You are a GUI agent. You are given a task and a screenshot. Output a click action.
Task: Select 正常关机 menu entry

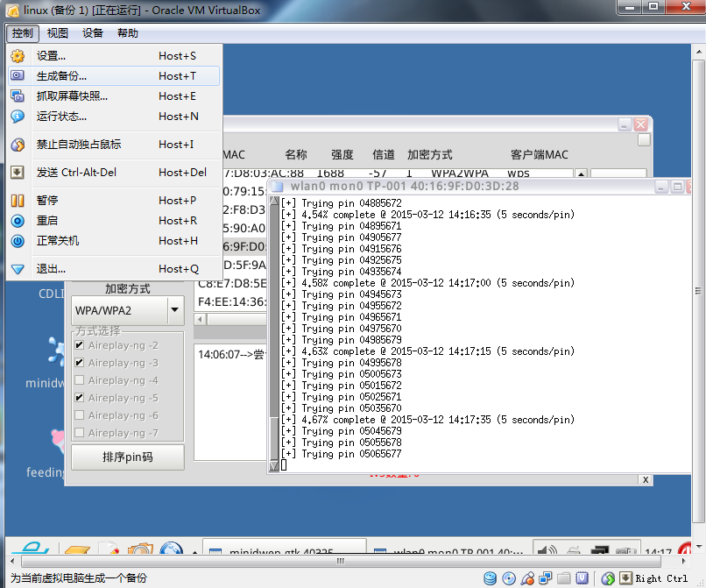(x=114, y=241)
